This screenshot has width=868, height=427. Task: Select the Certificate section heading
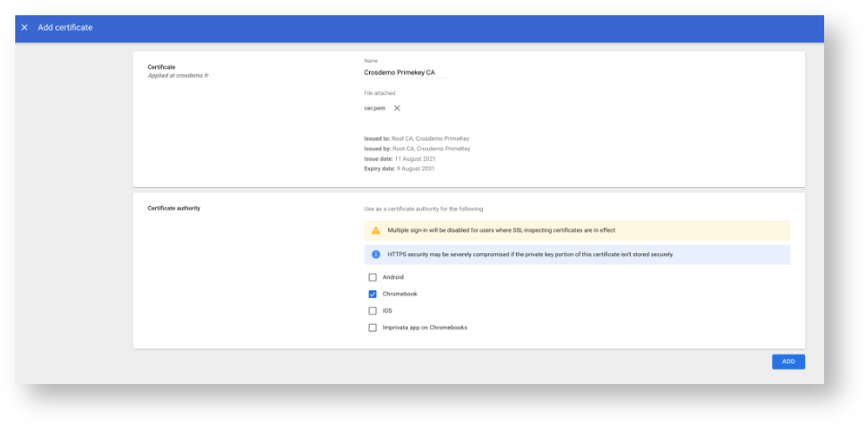coord(161,67)
